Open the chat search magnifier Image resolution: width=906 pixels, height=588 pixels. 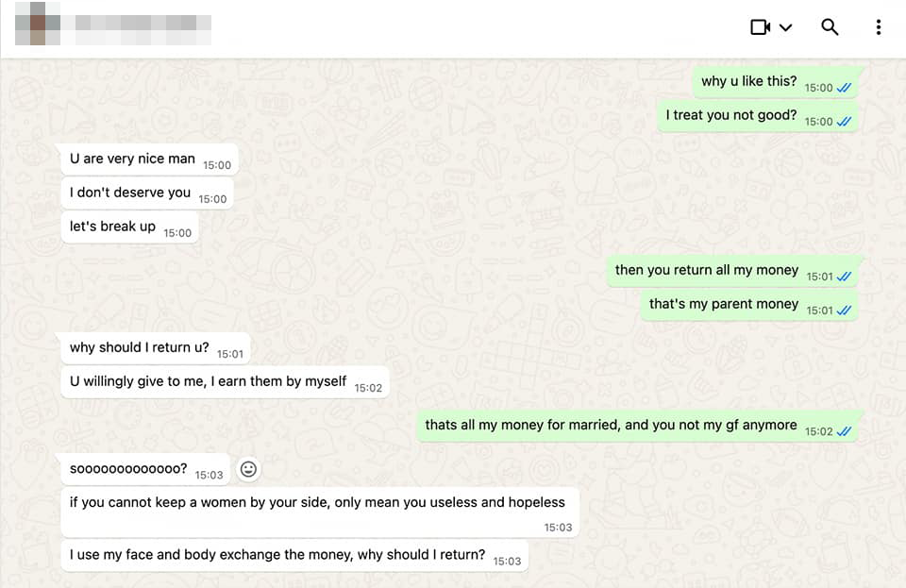coord(830,27)
